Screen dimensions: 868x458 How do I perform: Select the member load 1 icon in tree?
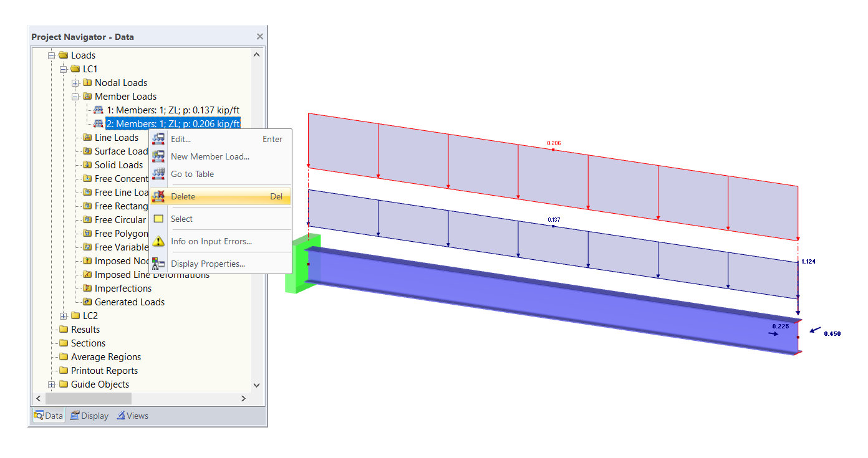click(x=98, y=110)
